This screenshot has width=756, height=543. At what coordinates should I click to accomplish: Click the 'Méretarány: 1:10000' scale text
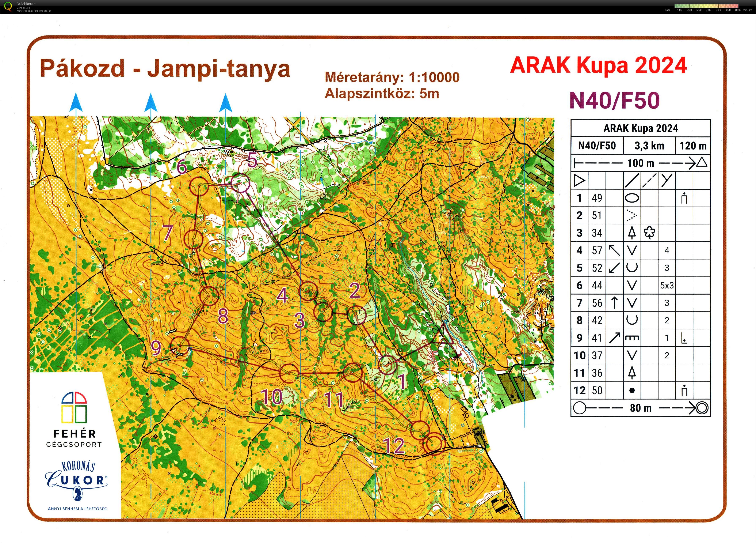pos(392,77)
